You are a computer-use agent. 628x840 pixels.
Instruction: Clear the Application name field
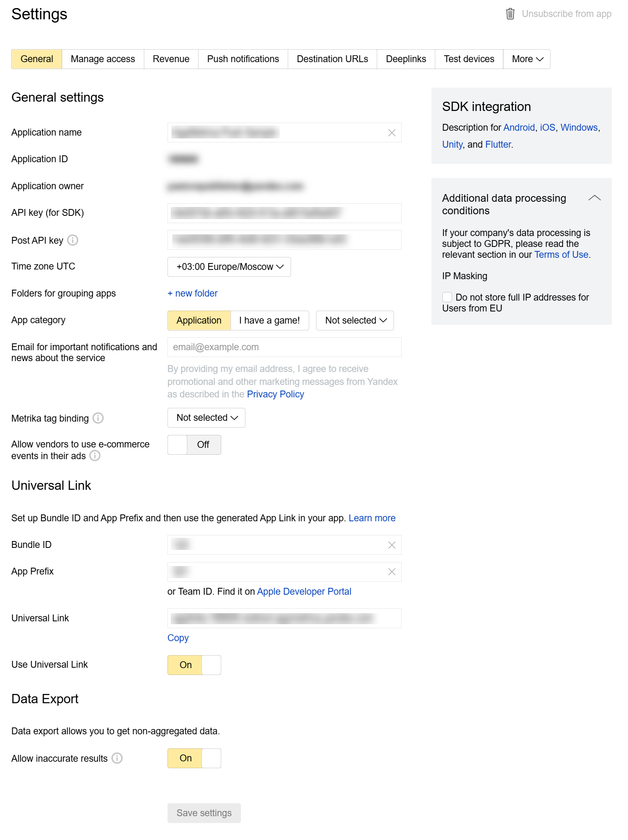tap(391, 133)
